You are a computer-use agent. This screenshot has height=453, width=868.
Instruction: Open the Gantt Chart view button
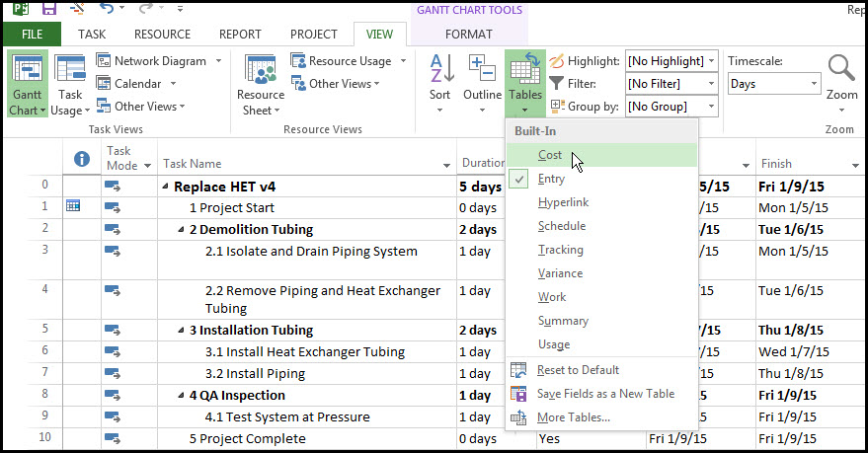point(27,84)
